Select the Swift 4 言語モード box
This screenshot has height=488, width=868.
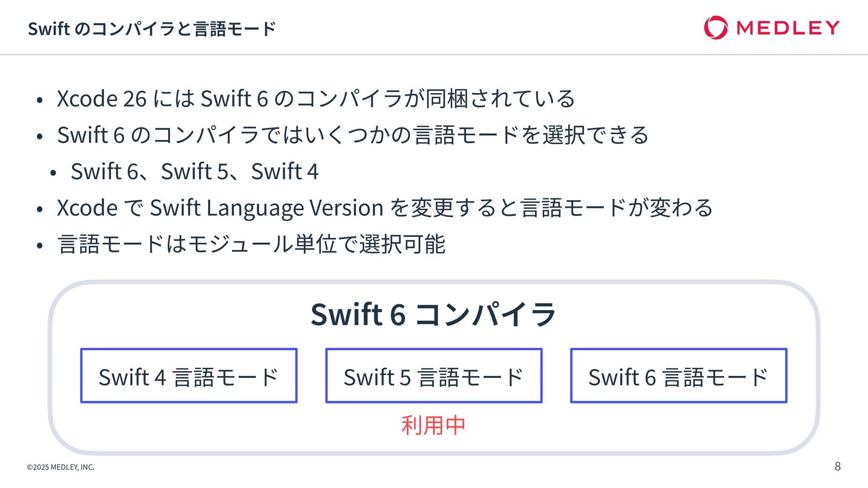tap(189, 375)
